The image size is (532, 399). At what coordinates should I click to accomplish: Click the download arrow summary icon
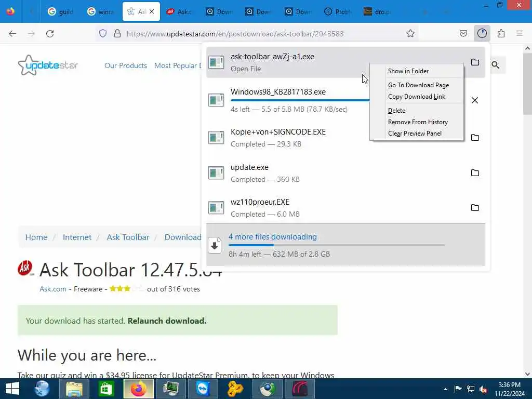point(215,246)
